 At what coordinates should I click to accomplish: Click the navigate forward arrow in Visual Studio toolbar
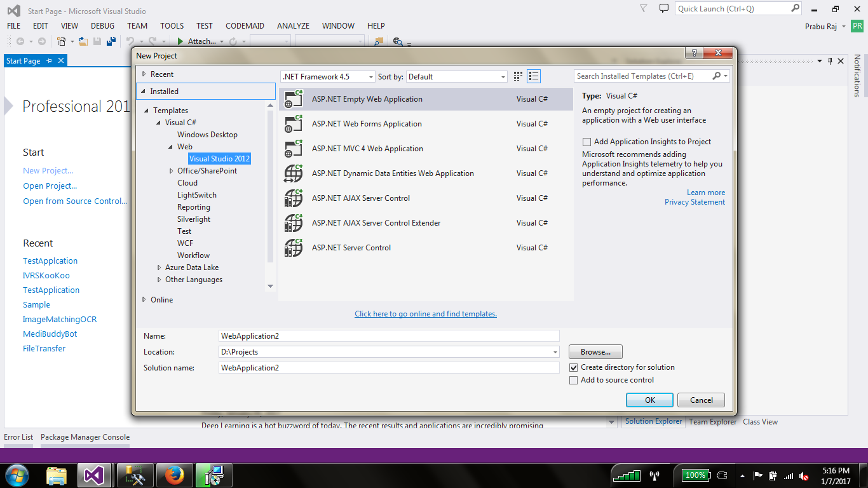[x=42, y=41]
